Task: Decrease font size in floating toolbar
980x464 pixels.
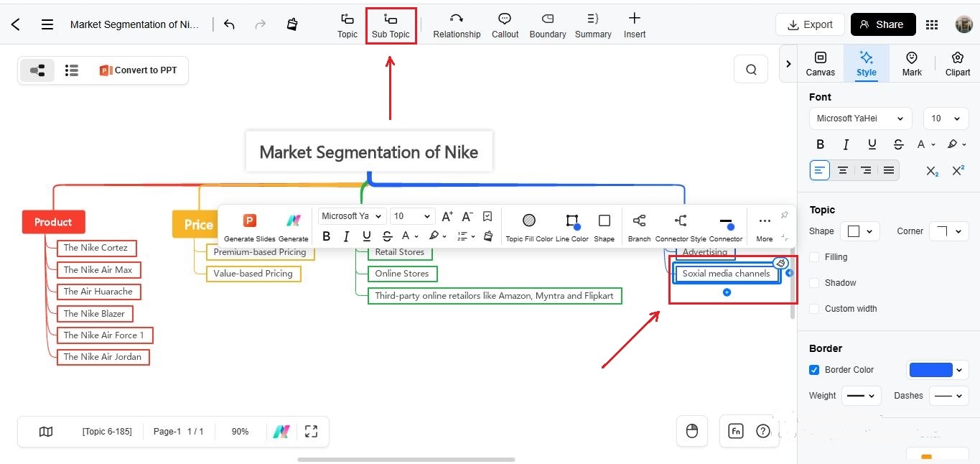Action: point(467,216)
